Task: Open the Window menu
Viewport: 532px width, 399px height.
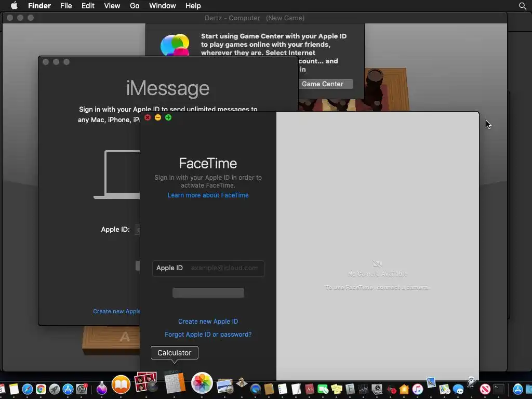Action: 163,6
